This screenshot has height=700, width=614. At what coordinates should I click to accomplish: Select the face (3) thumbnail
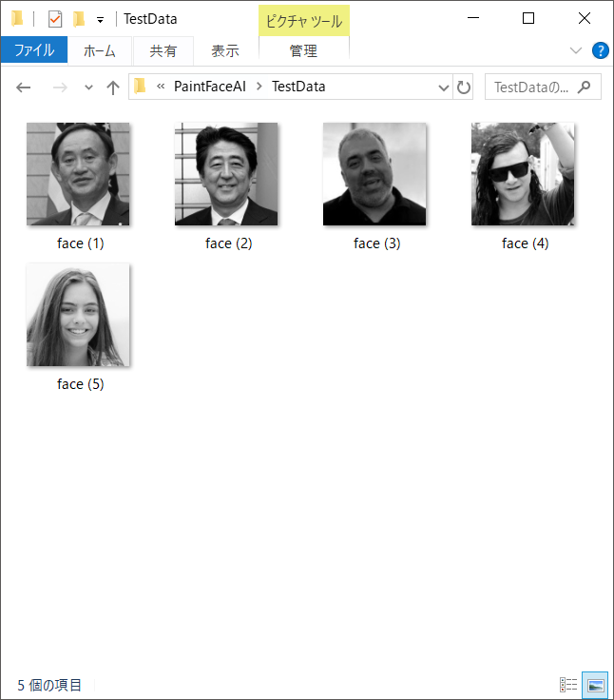pos(374,174)
